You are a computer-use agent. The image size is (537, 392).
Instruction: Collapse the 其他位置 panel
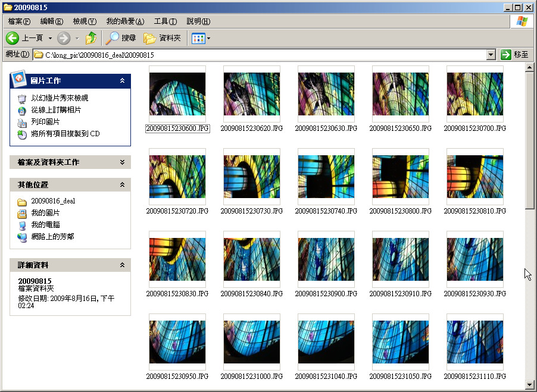[x=122, y=185]
